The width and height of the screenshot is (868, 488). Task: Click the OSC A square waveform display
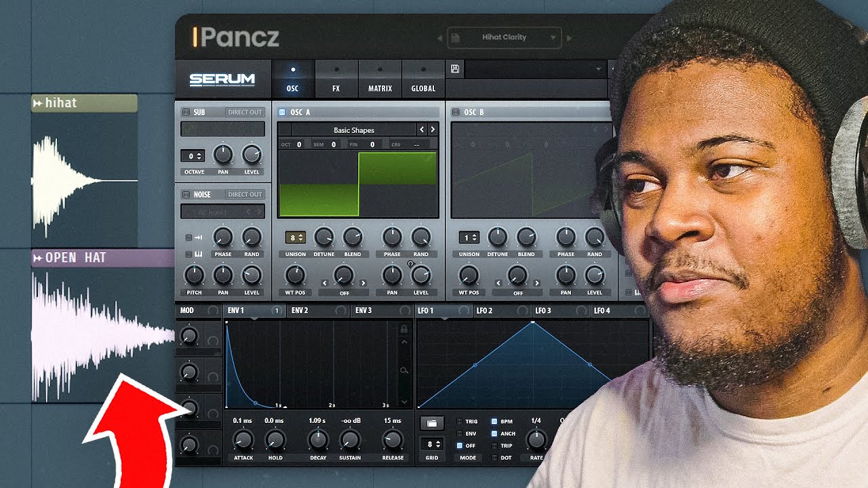(x=357, y=184)
